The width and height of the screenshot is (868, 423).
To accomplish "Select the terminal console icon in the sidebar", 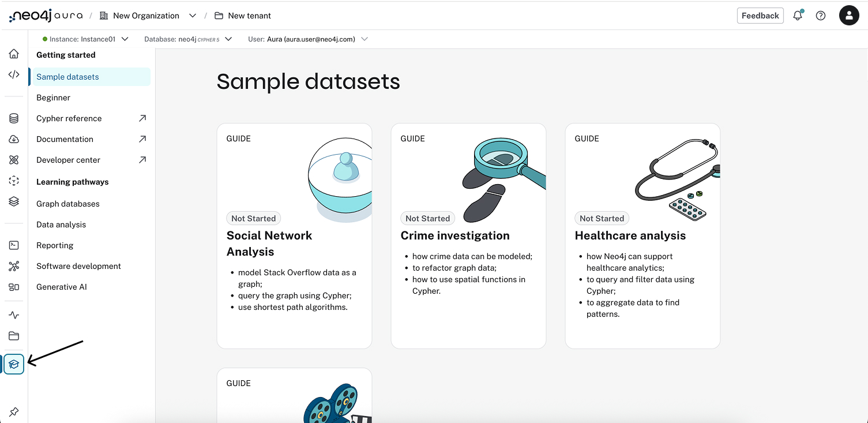I will pyautogui.click(x=13, y=245).
